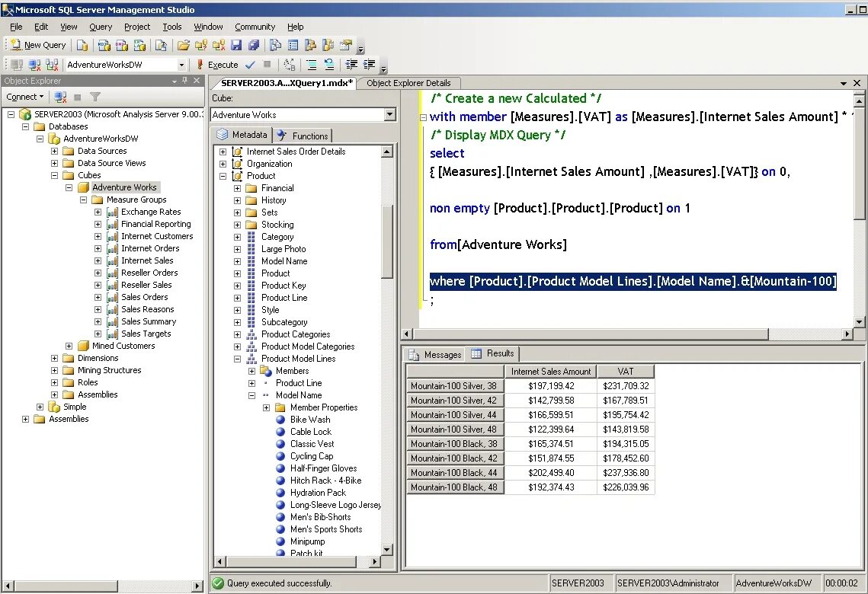Screen dimensions: 868x594
Task: Open the Registered Servers window icon
Action: (x=275, y=46)
